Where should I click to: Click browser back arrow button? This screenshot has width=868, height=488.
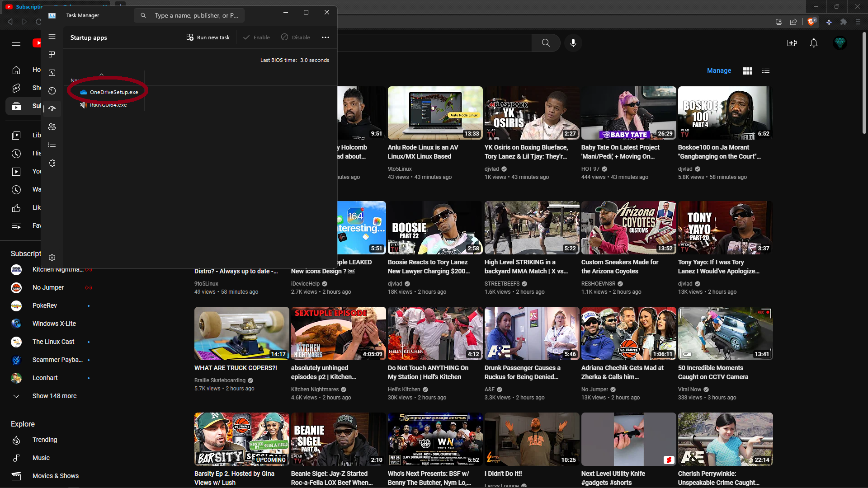[10, 22]
